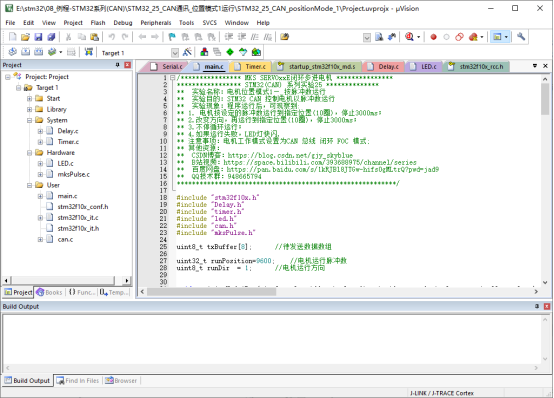Pin the Project panel with the pushpin
This screenshot has height=398, width=554.
click(118, 65)
